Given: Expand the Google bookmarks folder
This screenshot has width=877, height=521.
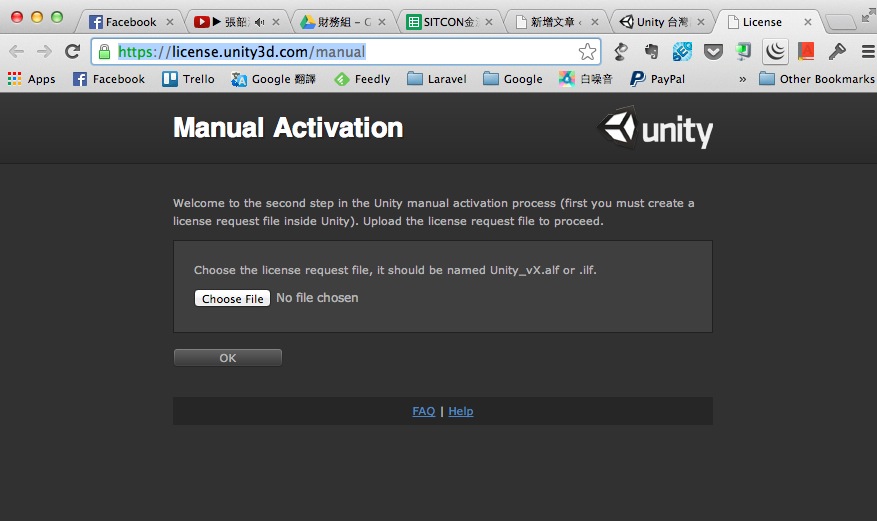Looking at the screenshot, I should pos(513,79).
